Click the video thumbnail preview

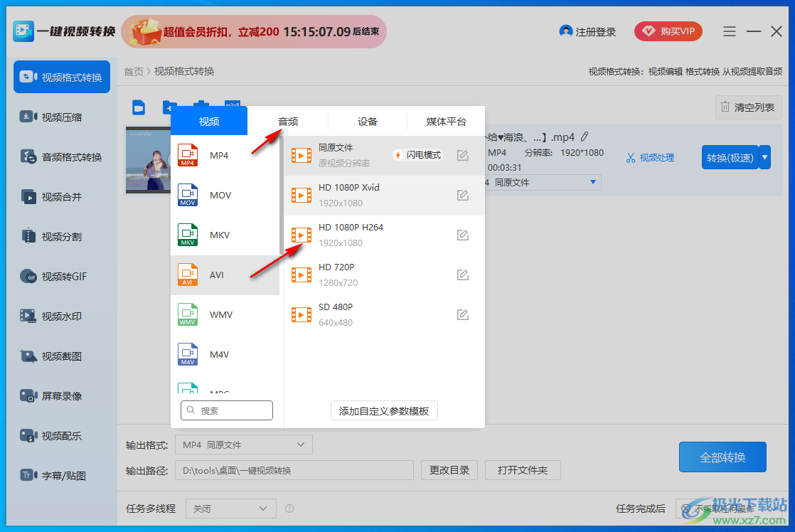148,160
